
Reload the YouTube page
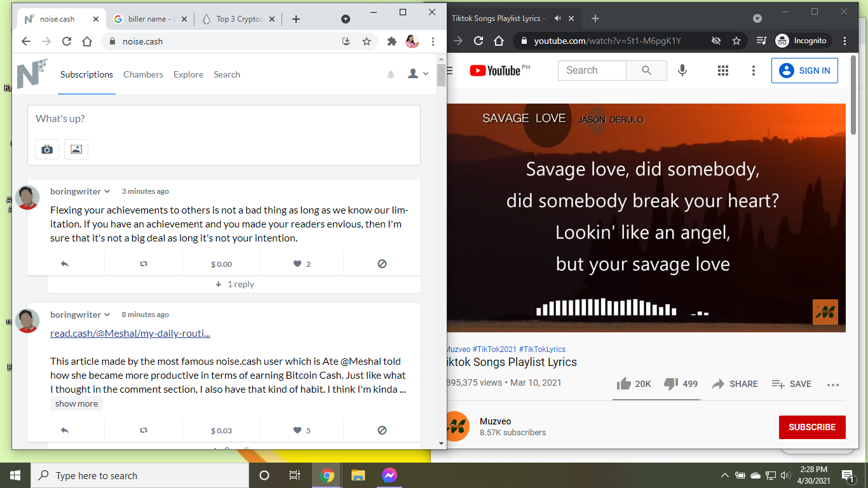pyautogui.click(x=478, y=41)
